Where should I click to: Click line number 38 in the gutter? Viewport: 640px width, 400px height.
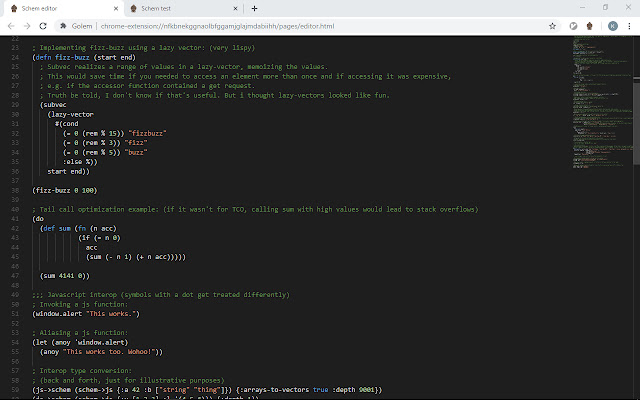tap(15, 191)
